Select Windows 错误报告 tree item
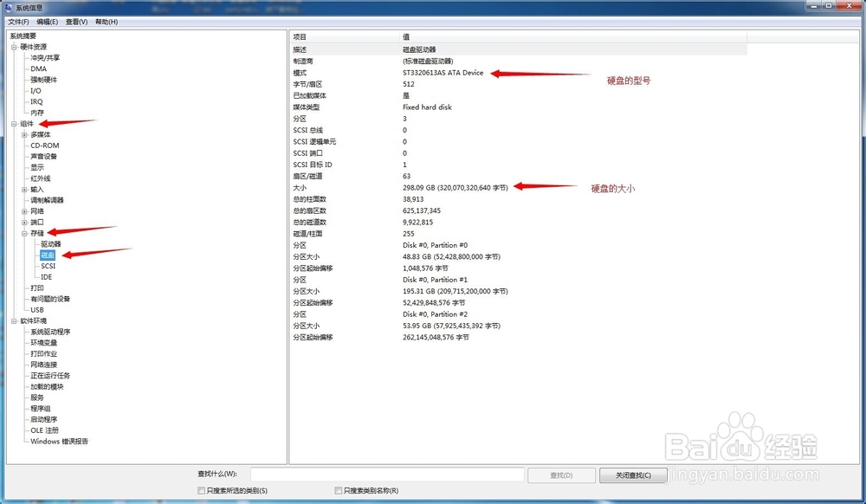The height and width of the screenshot is (504, 866). pos(59,441)
